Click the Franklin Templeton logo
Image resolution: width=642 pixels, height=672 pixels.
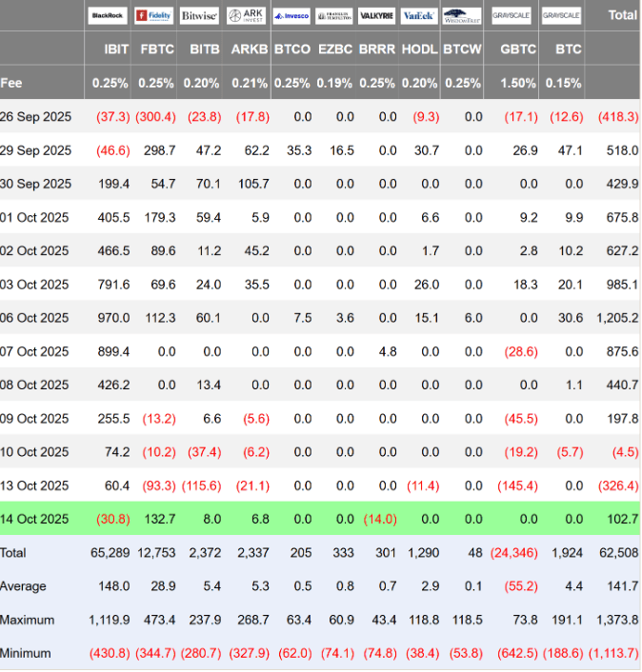[333, 16]
